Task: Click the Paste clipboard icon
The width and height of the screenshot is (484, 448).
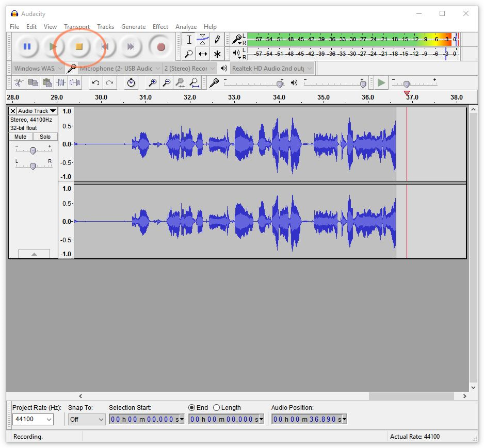Action: (47, 82)
